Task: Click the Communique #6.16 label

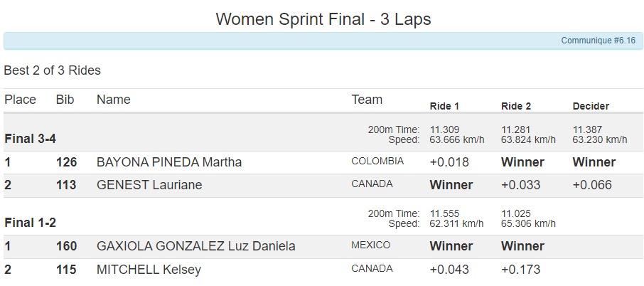Action: click(x=598, y=41)
